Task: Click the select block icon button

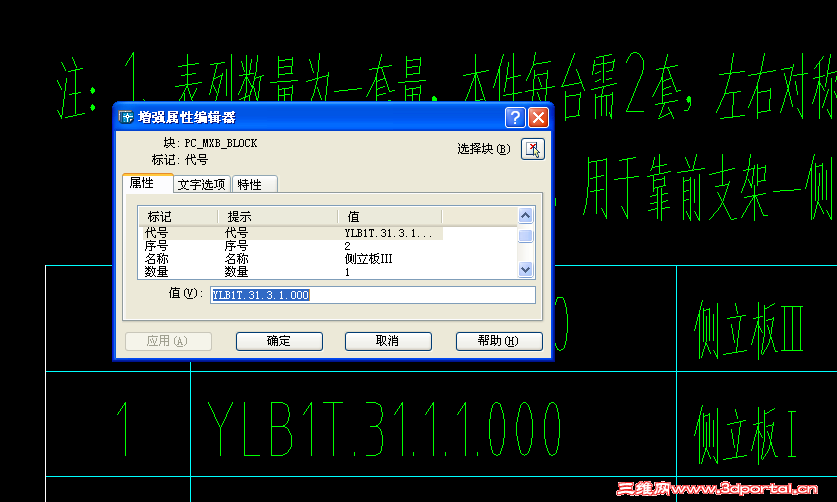Action: [x=532, y=149]
